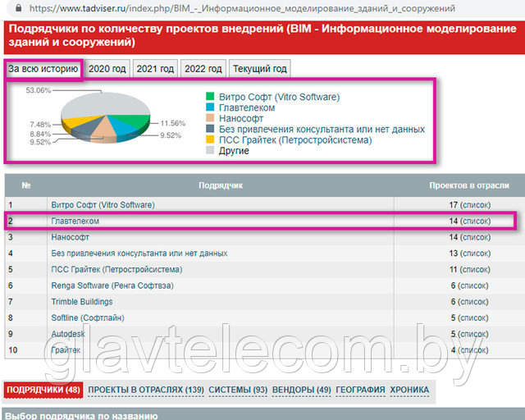Open список link for Autodesk row

click(472, 334)
